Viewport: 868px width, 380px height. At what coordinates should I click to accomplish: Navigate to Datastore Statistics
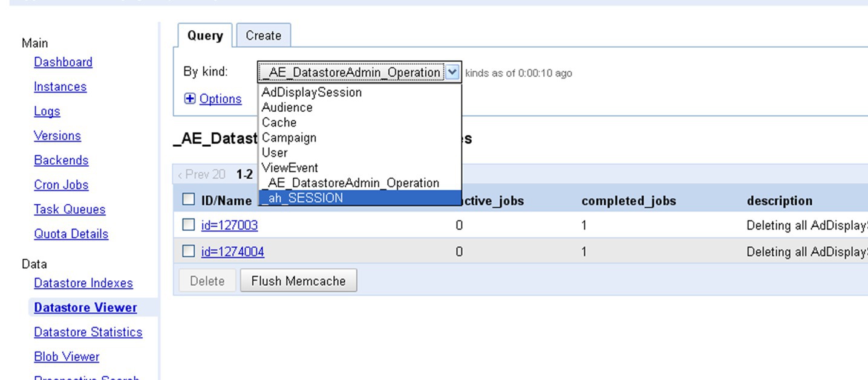88,332
